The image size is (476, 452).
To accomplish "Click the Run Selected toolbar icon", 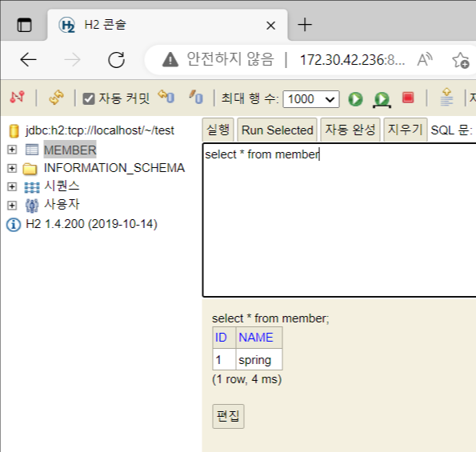I will pyautogui.click(x=382, y=99).
